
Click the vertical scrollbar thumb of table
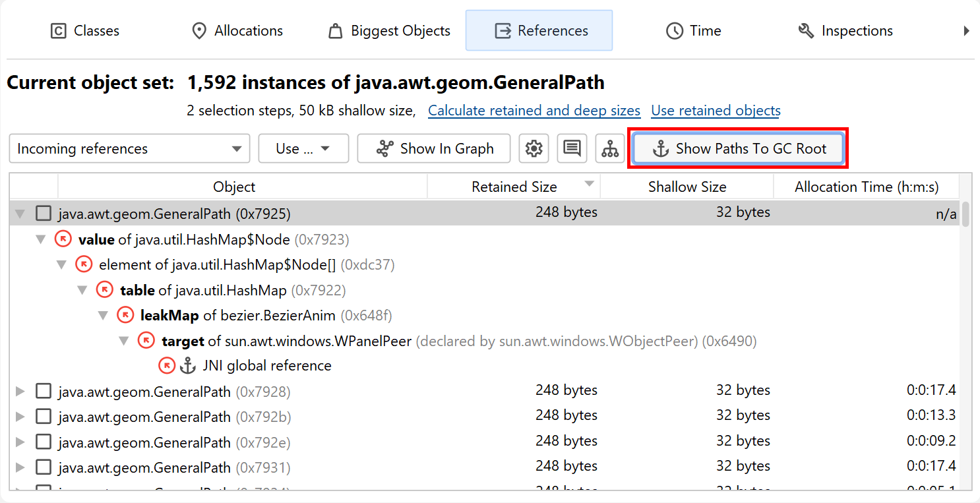click(x=965, y=215)
